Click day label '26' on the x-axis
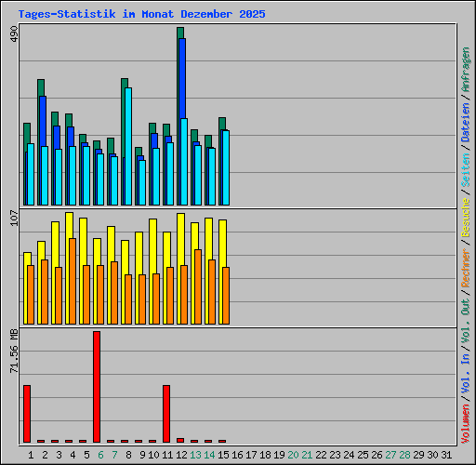476x465 pixels. (x=377, y=455)
